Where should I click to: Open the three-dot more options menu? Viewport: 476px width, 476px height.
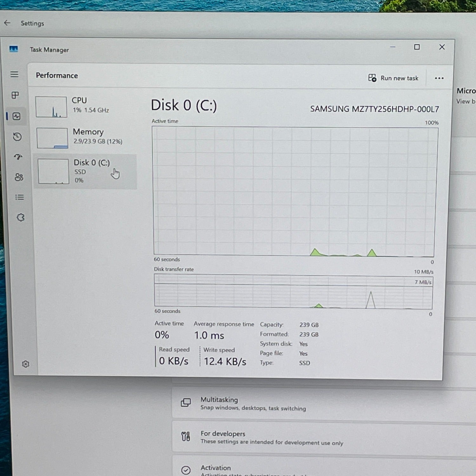pos(439,78)
